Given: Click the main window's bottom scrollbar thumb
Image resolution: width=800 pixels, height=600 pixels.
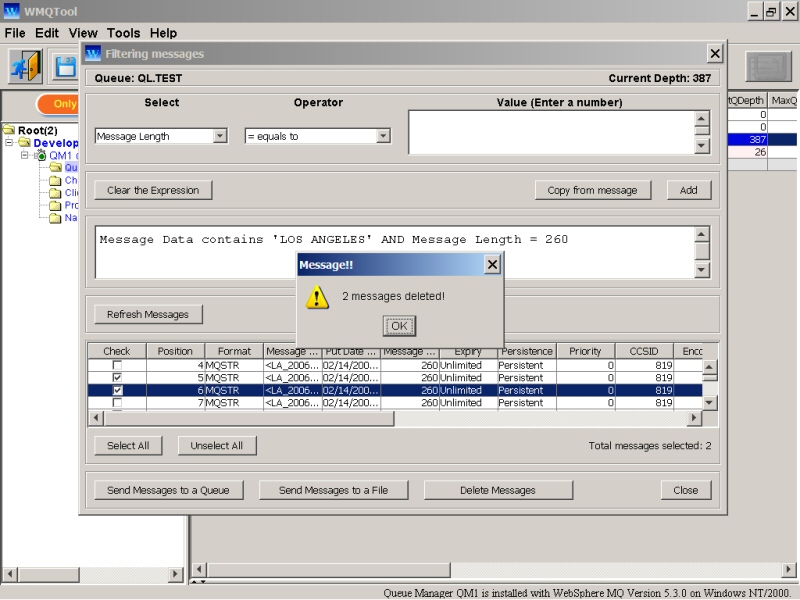Looking at the screenshot, I should pyautogui.click(x=329, y=569).
